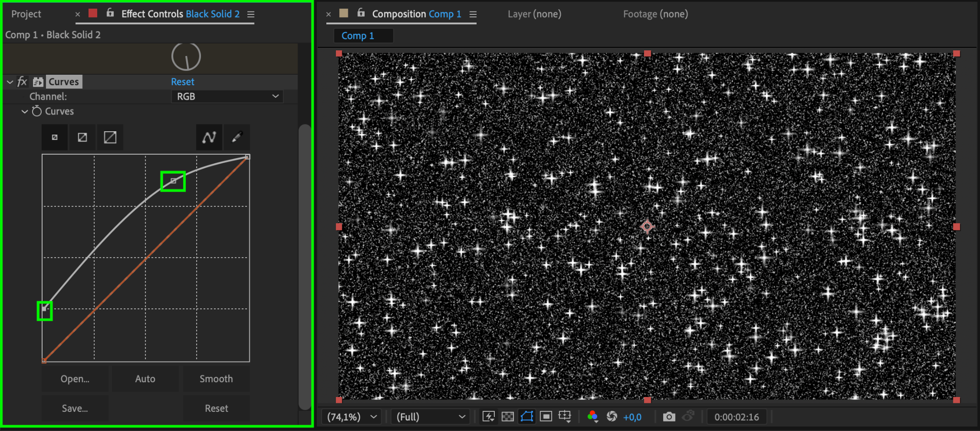Click the red label swatch of Effect Controls
980x431 pixels.
tap(93, 13)
